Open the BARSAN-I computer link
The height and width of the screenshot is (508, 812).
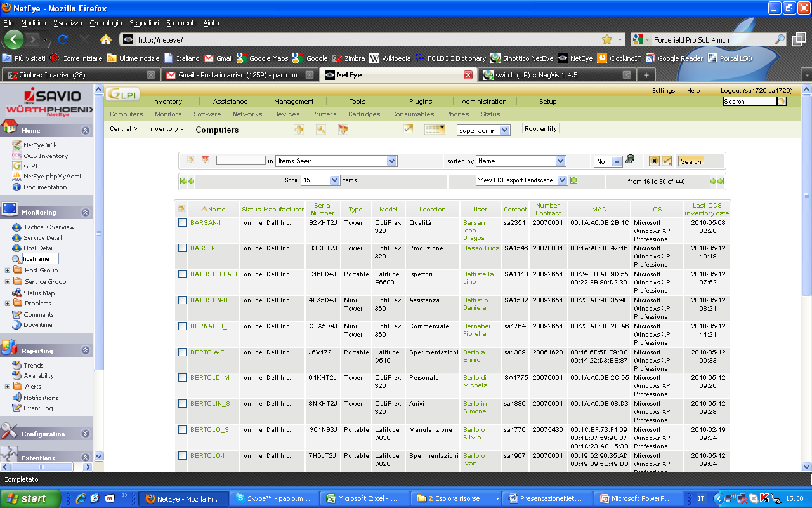pyautogui.click(x=206, y=223)
